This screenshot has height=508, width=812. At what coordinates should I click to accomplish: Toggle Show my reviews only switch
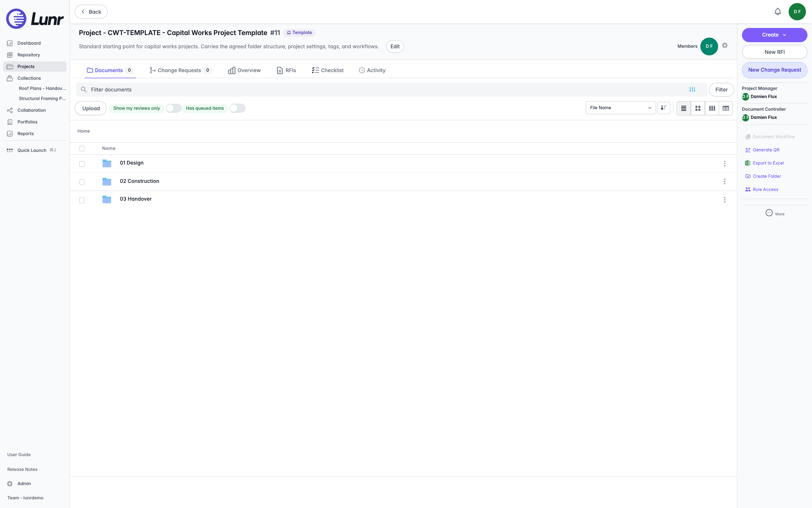click(174, 108)
